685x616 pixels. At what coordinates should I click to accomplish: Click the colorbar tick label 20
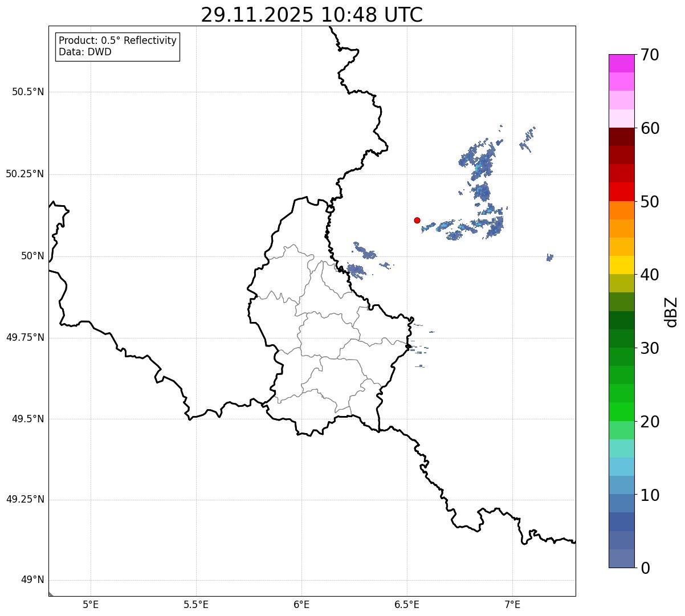[x=650, y=422]
